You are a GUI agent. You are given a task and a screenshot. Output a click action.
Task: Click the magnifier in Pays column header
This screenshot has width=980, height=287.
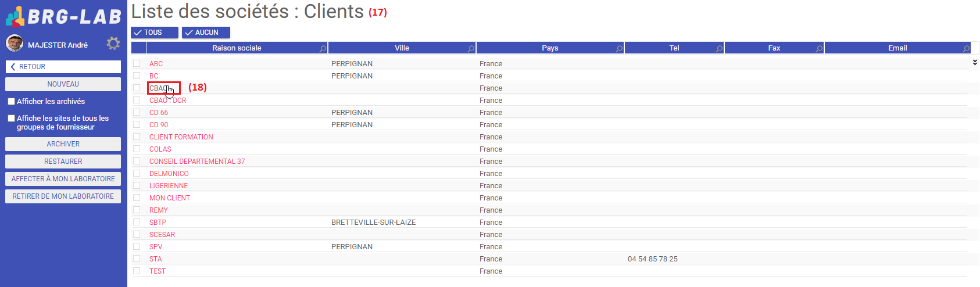click(619, 49)
